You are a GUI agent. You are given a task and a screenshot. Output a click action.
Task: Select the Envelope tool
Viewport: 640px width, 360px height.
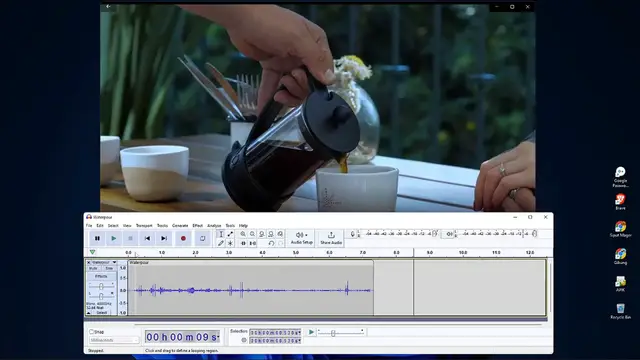point(230,234)
